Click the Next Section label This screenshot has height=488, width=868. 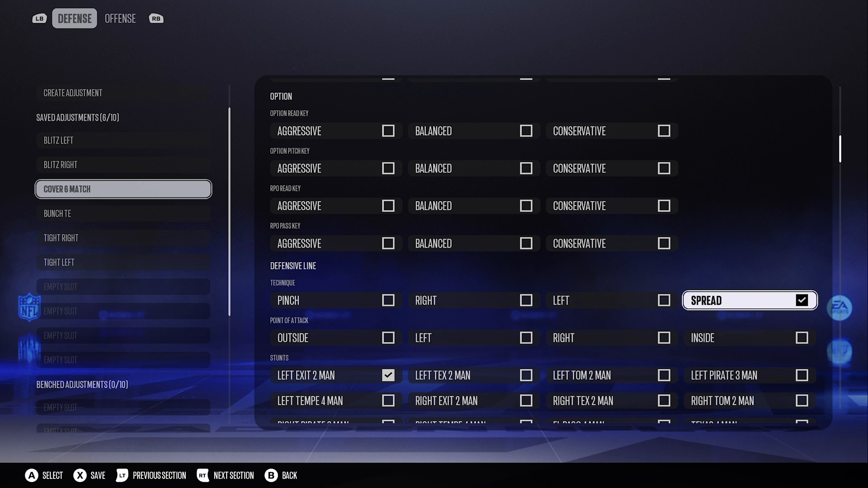[234, 475]
